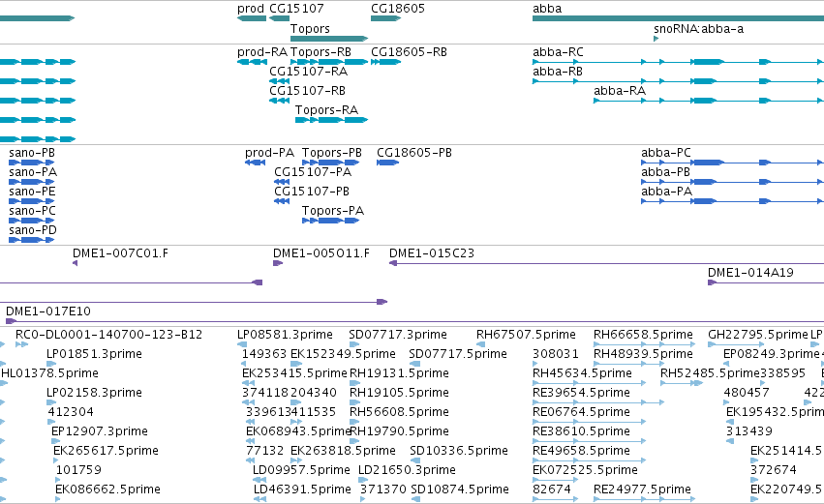Select EST RC0-DL0001-140700-123-B12
Screen dimensions: 824x504
[21, 345]
